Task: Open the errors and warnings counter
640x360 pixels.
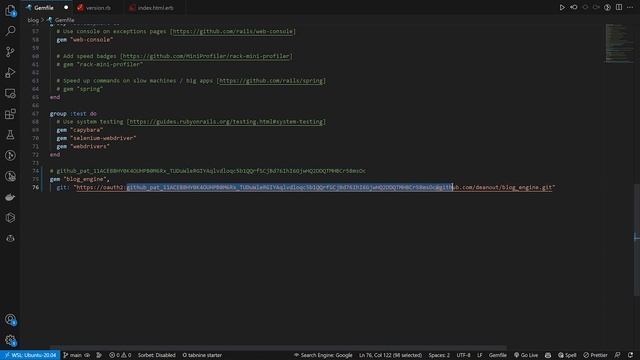Action: coord(120,355)
